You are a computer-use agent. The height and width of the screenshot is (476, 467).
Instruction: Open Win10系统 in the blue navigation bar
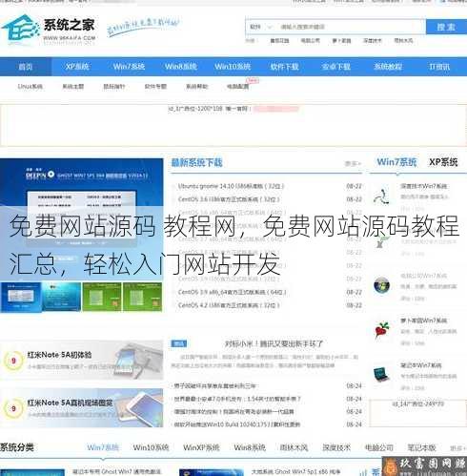[233, 67]
